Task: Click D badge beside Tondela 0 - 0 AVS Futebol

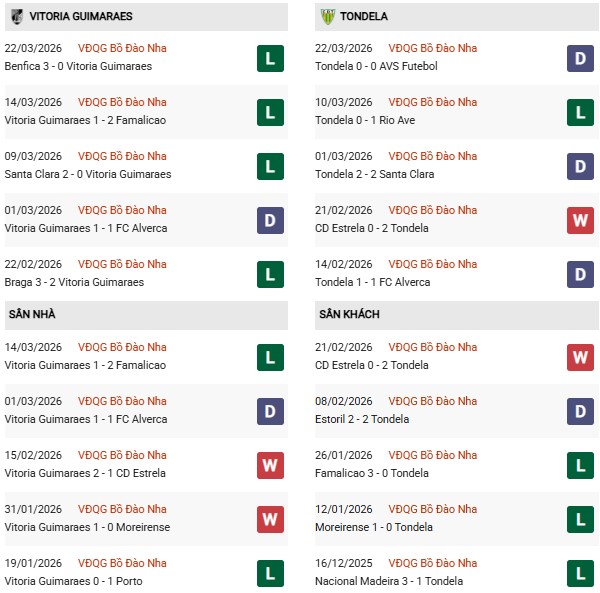Action: pyautogui.click(x=581, y=59)
